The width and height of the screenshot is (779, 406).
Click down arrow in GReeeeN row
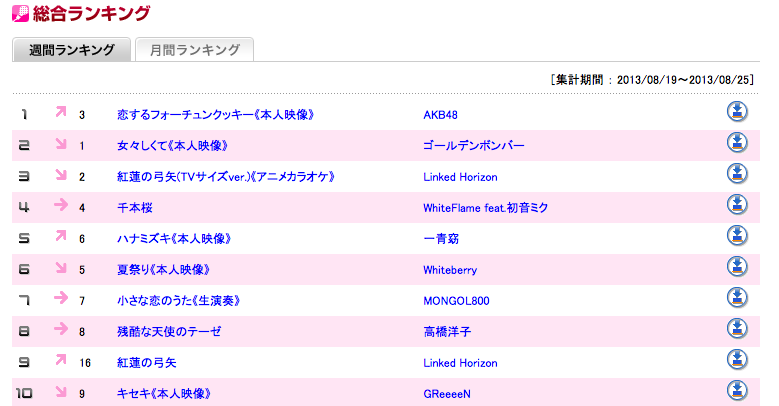click(61, 391)
